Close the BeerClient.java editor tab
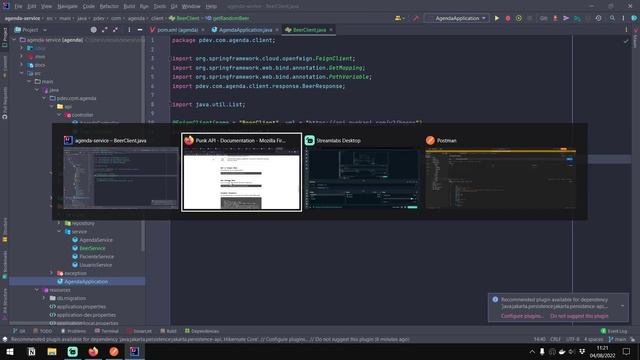This screenshot has height=360, width=640. (x=331, y=30)
